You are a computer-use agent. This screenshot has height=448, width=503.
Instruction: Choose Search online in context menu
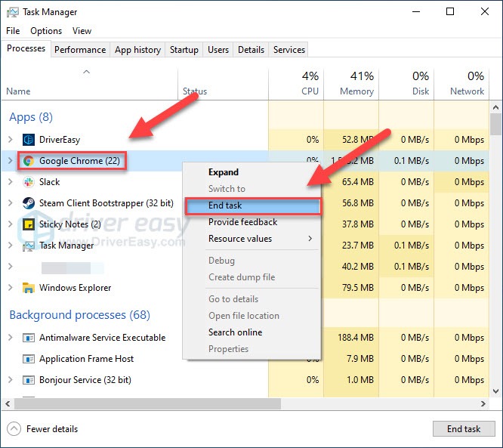click(235, 332)
